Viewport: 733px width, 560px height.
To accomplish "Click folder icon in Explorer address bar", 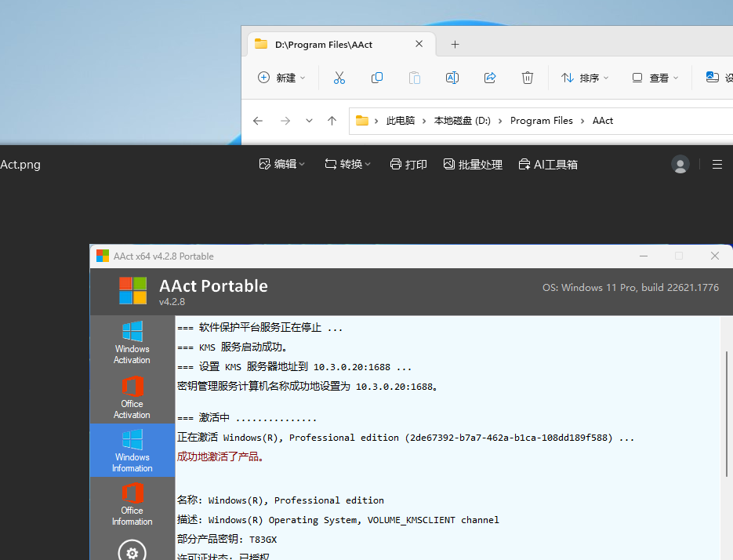I will [x=362, y=121].
